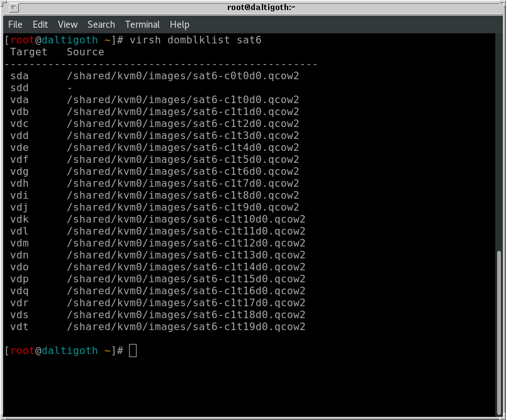
Task: Open the File menu
Action: (15, 25)
